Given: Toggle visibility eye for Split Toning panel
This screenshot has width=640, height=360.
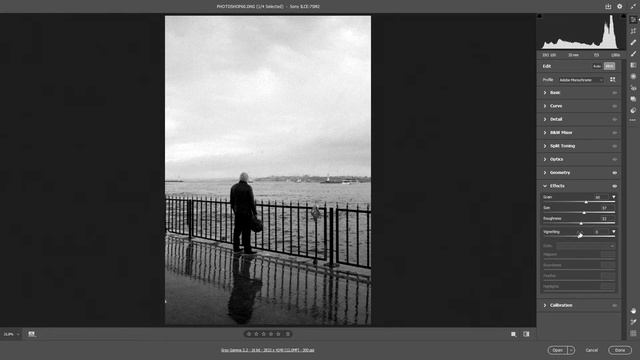Looking at the screenshot, I should 615,146.
